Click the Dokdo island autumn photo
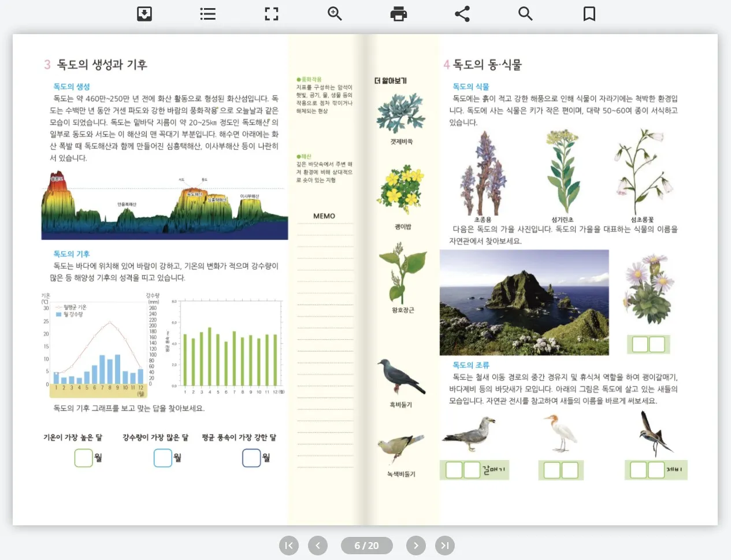This screenshot has width=731, height=560. click(524, 302)
